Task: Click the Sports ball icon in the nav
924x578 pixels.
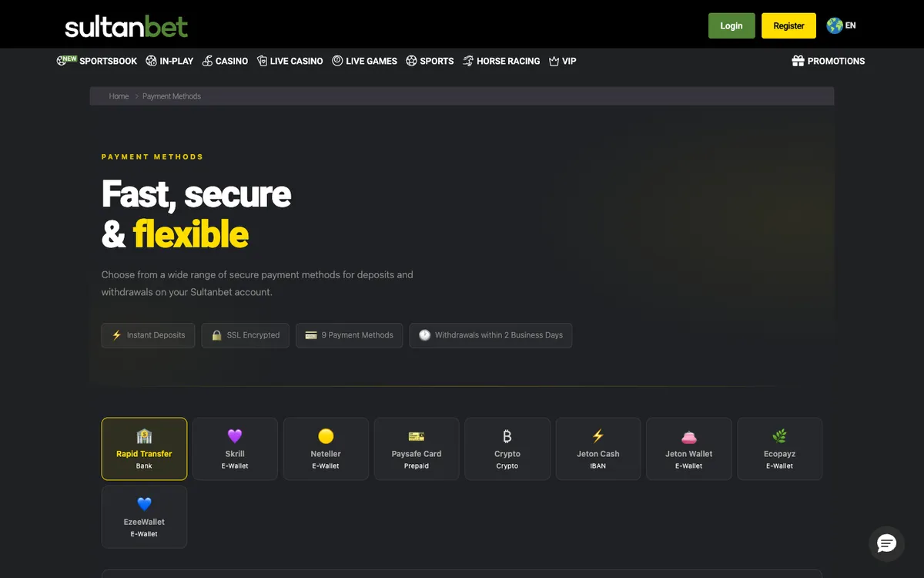Action: tap(411, 61)
